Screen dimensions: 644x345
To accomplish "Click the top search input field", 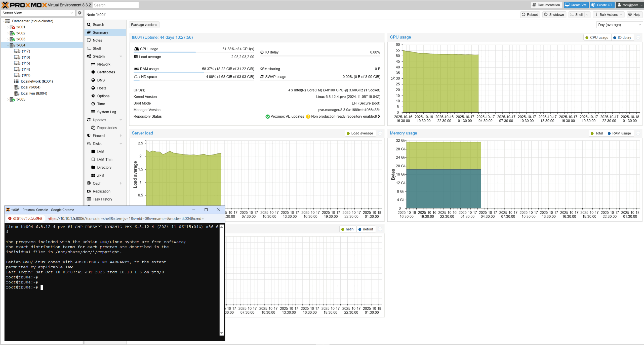I will 115,5.
